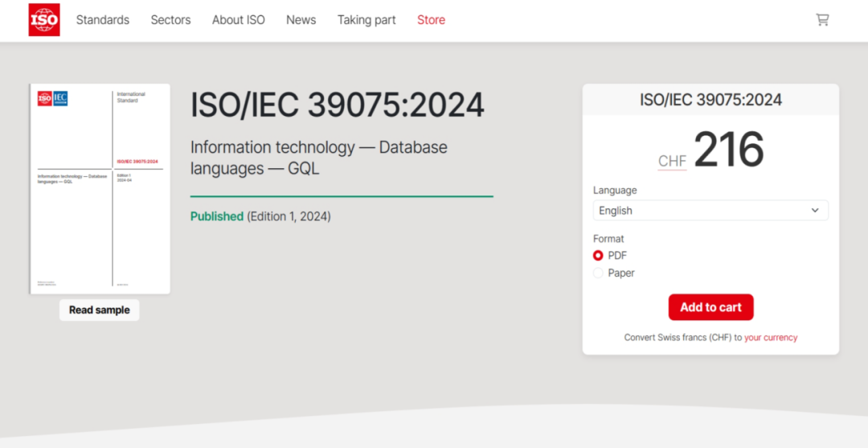Go to About ISO menu

(238, 20)
